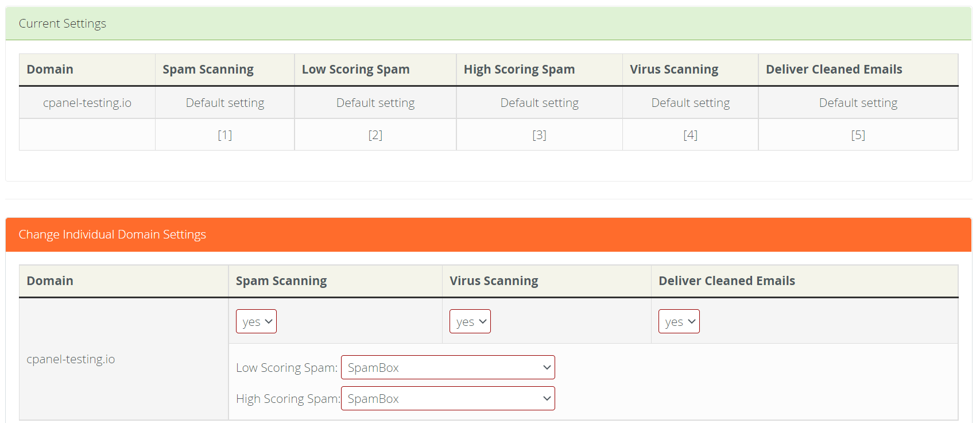The height and width of the screenshot is (423, 980).
Task: Click footnote reference [5] under Deliver Cleaned Emails
Action: coord(858,135)
